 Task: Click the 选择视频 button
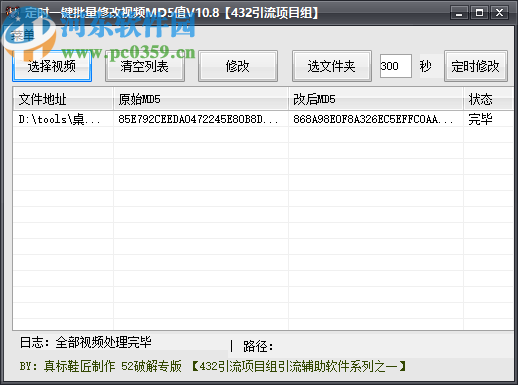tap(52, 66)
